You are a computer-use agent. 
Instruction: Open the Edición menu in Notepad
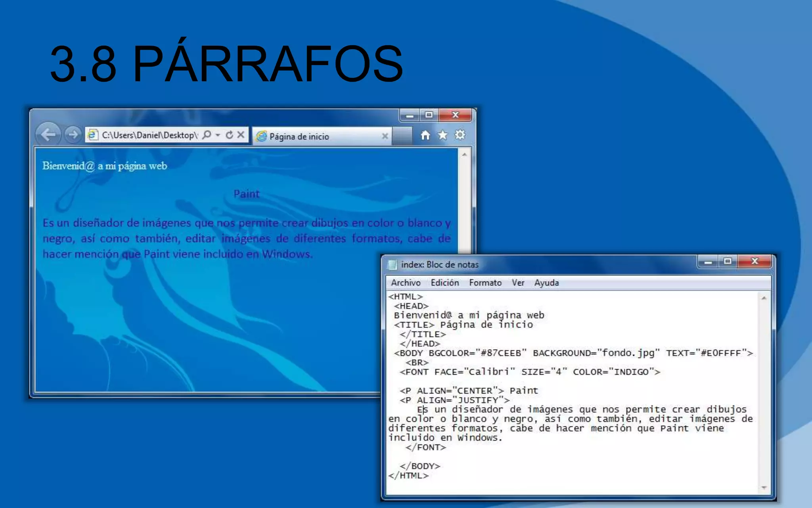pyautogui.click(x=445, y=283)
